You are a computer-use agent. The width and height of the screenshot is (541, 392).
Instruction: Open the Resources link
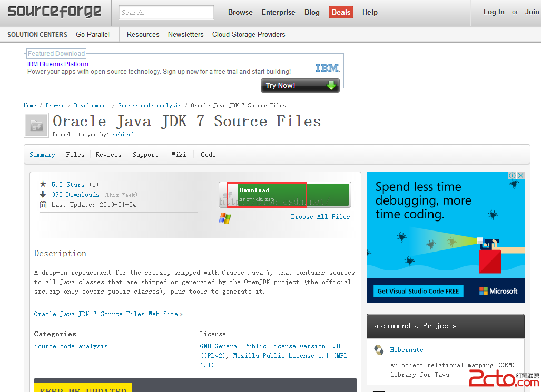143,35
